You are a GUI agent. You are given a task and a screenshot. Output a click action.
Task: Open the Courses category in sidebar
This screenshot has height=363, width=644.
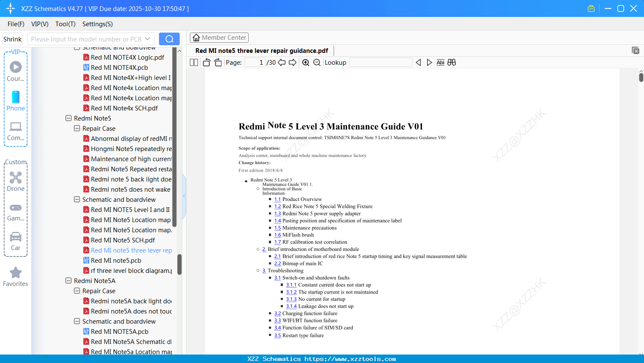pyautogui.click(x=16, y=71)
